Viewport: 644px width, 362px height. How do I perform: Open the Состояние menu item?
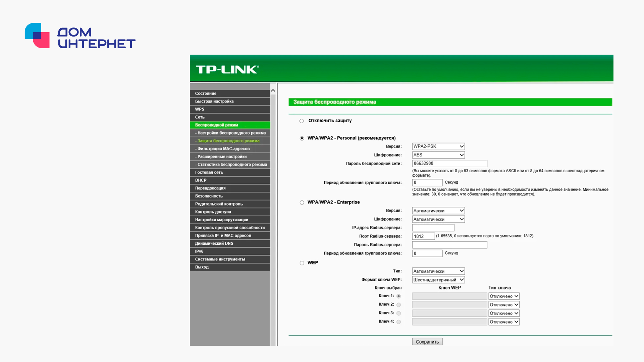[230, 94]
